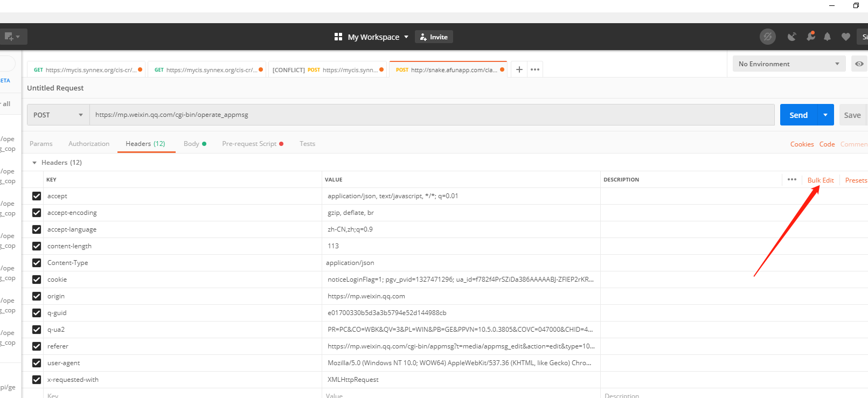The width and height of the screenshot is (868, 398).
Task: Click the cookie header value cell
Action: 461,280
